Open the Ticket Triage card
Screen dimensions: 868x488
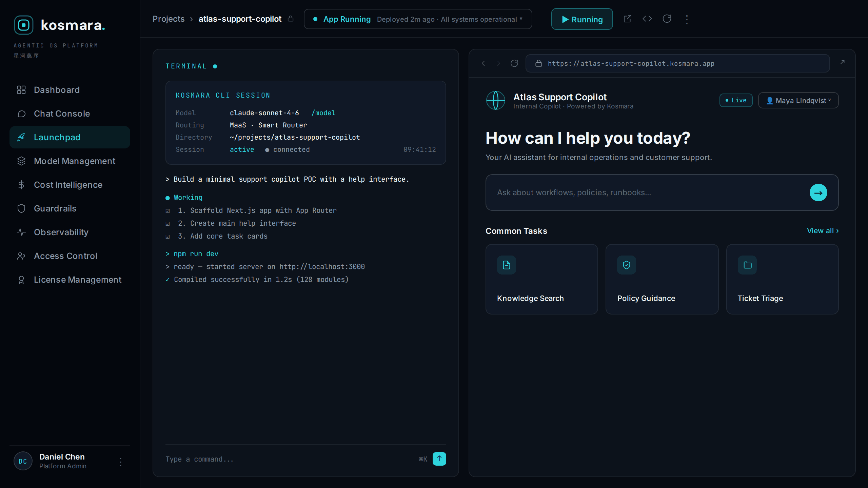(x=783, y=279)
